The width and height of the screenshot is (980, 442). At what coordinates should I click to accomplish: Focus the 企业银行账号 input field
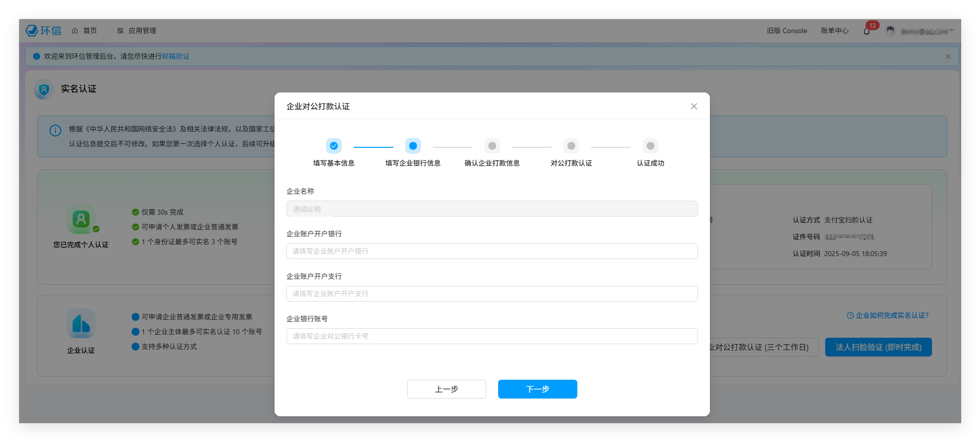492,336
